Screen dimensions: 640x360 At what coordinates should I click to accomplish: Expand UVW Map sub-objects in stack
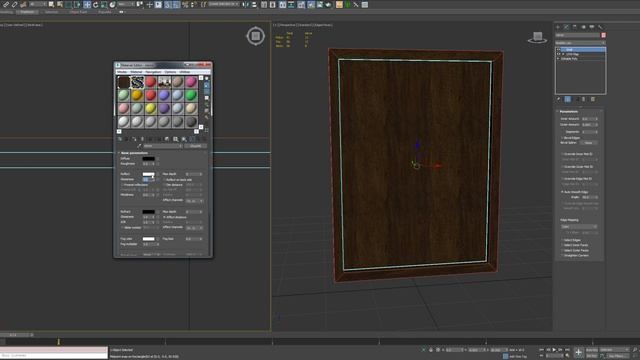[x=563, y=54]
